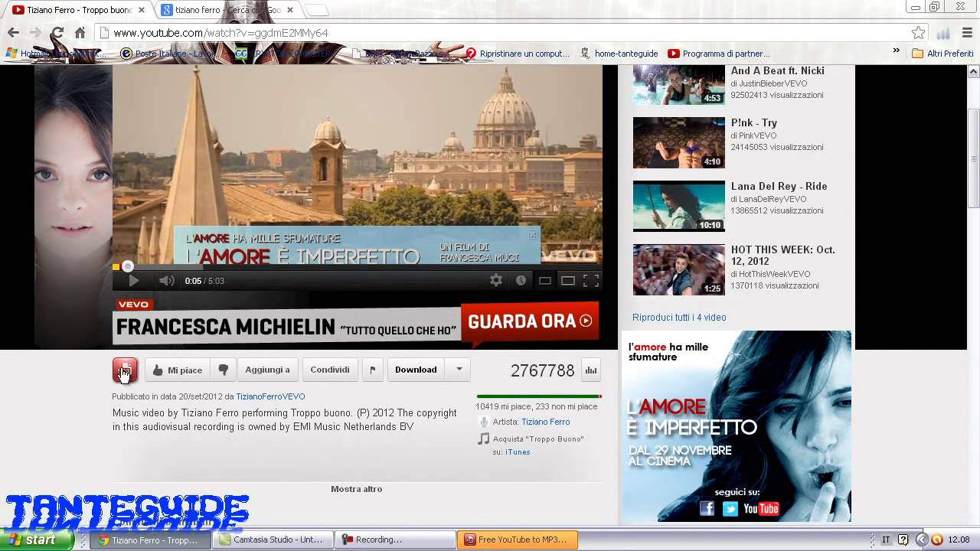Show video statistics chart icon
Screen dimensions: 980x551
click(x=591, y=370)
